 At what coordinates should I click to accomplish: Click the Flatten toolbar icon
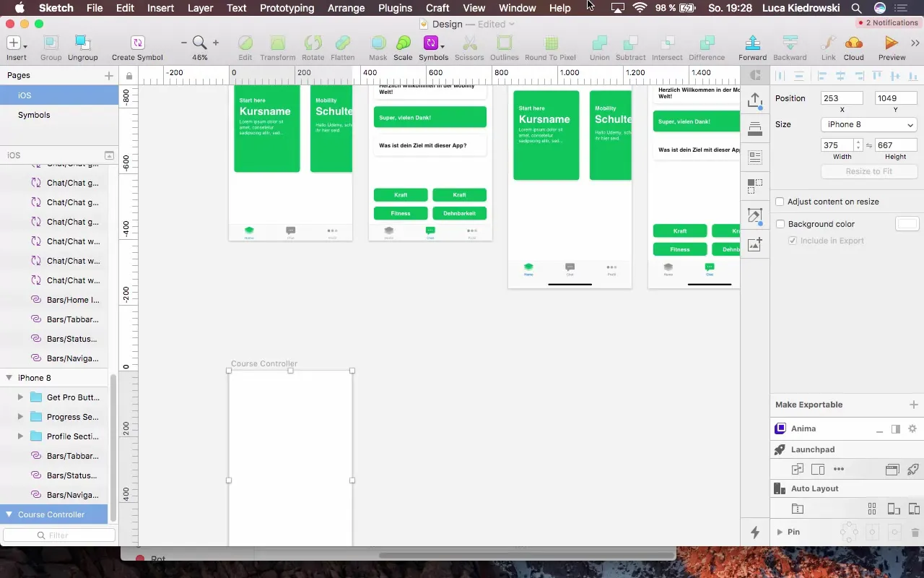click(x=343, y=43)
